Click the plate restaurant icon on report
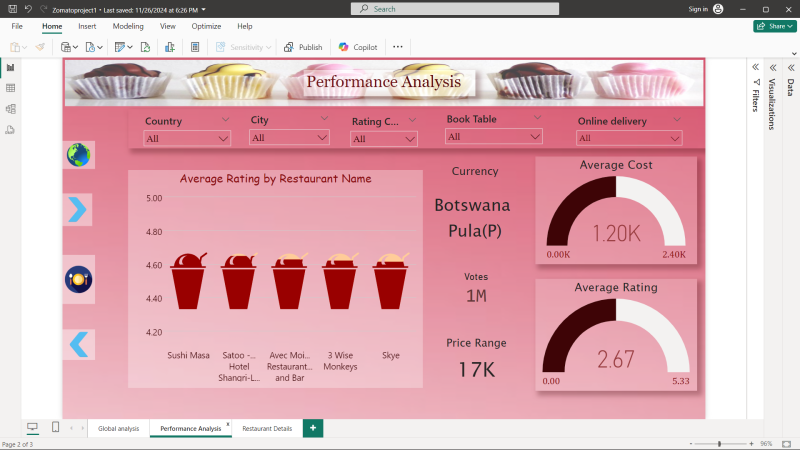The width and height of the screenshot is (800, 450). click(78, 280)
